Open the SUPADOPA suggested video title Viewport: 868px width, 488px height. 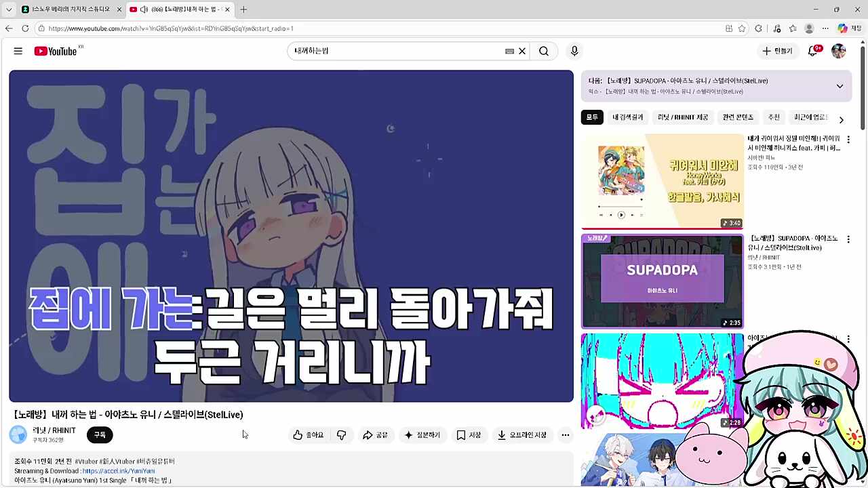point(793,243)
